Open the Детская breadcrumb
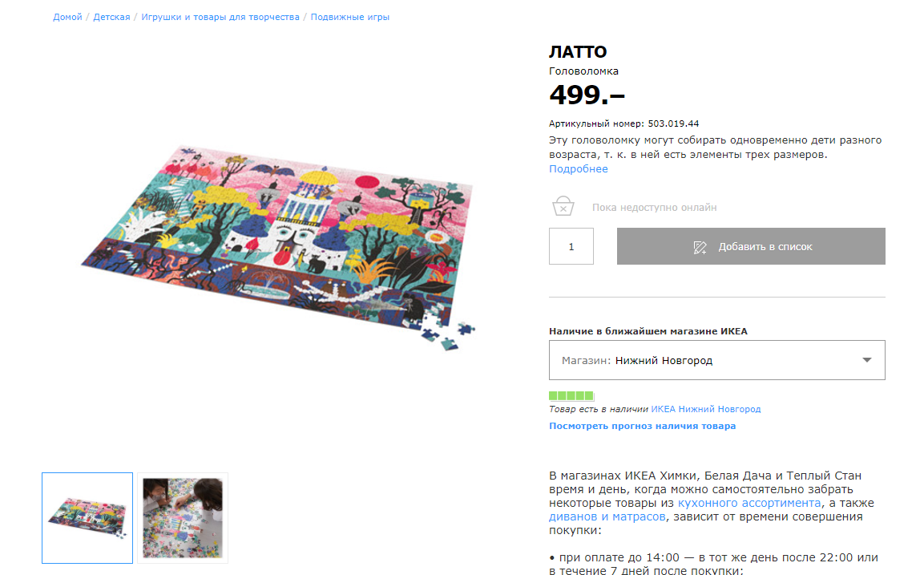 pyautogui.click(x=111, y=17)
